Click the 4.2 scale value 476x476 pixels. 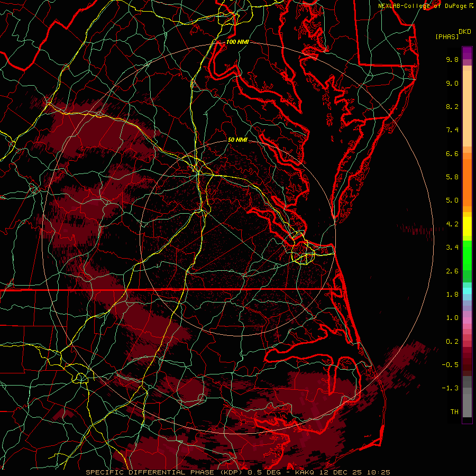point(452,224)
